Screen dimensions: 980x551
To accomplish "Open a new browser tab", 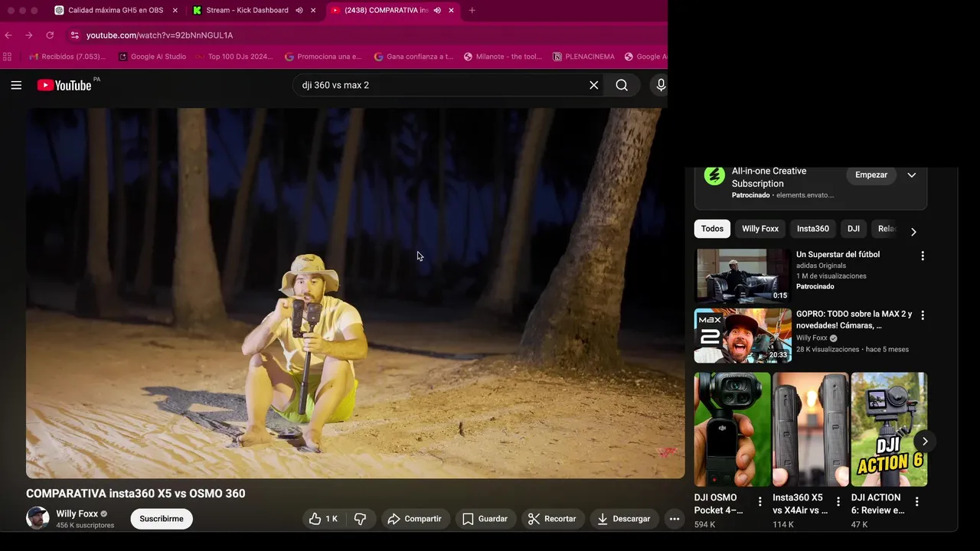I will (472, 10).
